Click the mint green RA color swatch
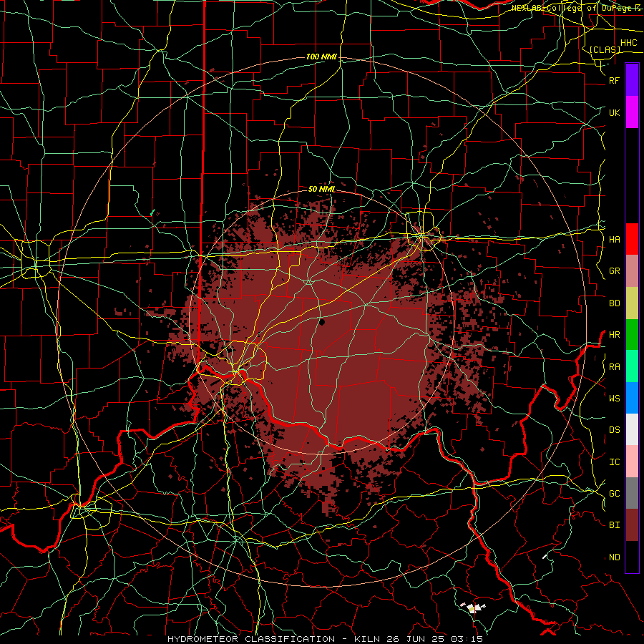Image resolution: width=644 pixels, height=644 pixels. click(632, 366)
